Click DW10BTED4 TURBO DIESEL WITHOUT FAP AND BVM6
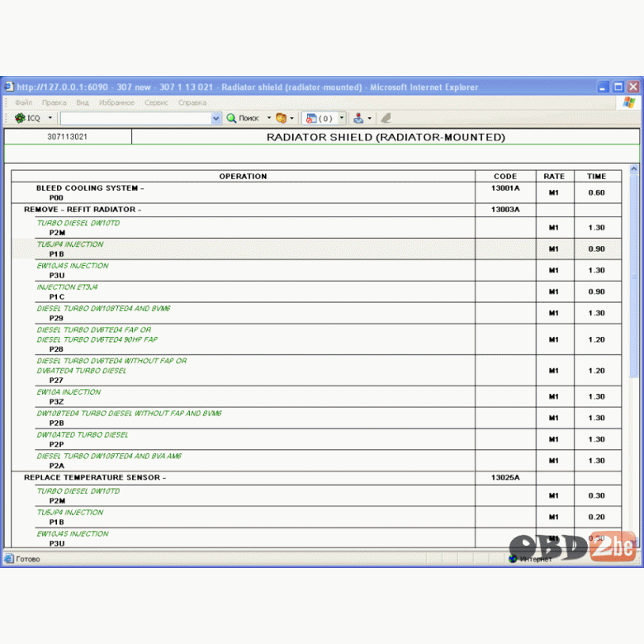Viewport: 644px width, 644px height. point(129,414)
